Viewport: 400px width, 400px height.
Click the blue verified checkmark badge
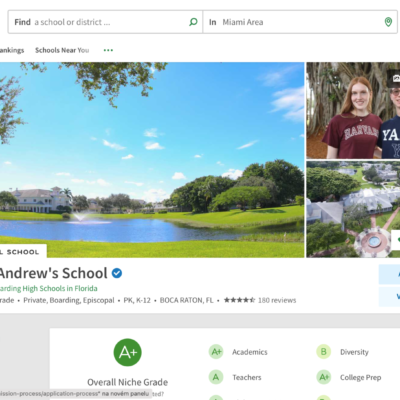(117, 273)
